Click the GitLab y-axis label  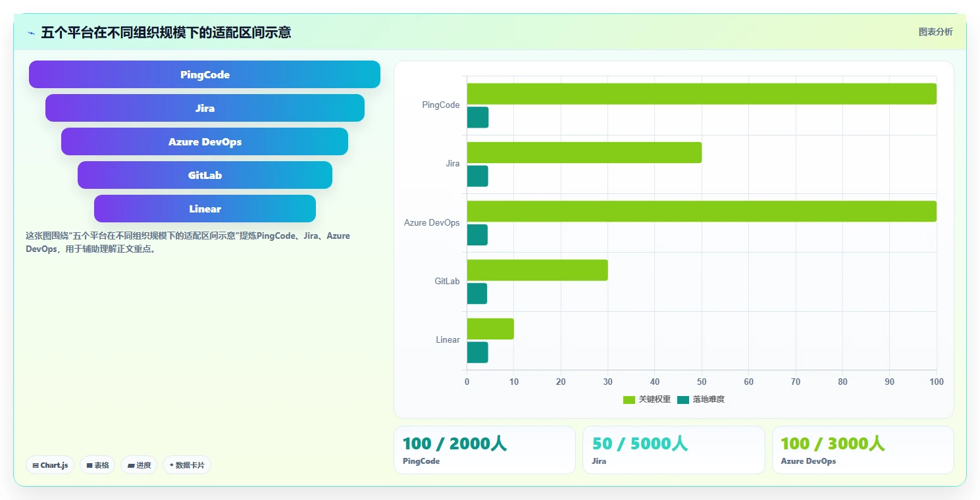(447, 282)
